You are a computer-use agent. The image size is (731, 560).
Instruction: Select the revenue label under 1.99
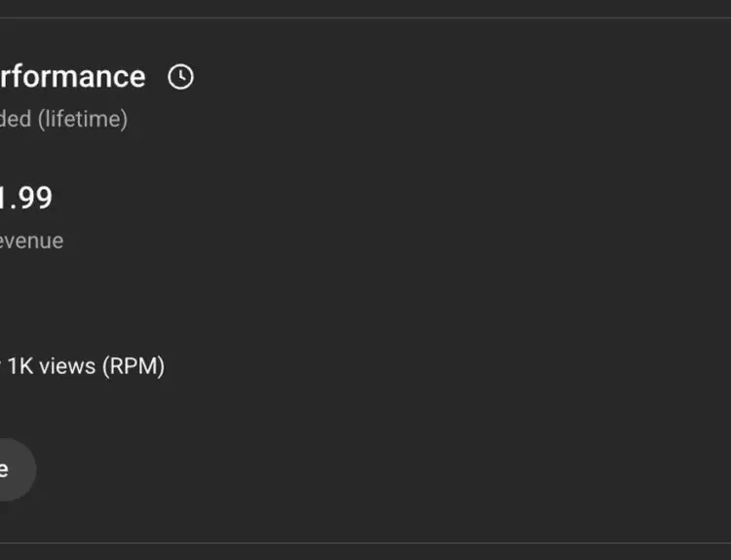(31, 241)
